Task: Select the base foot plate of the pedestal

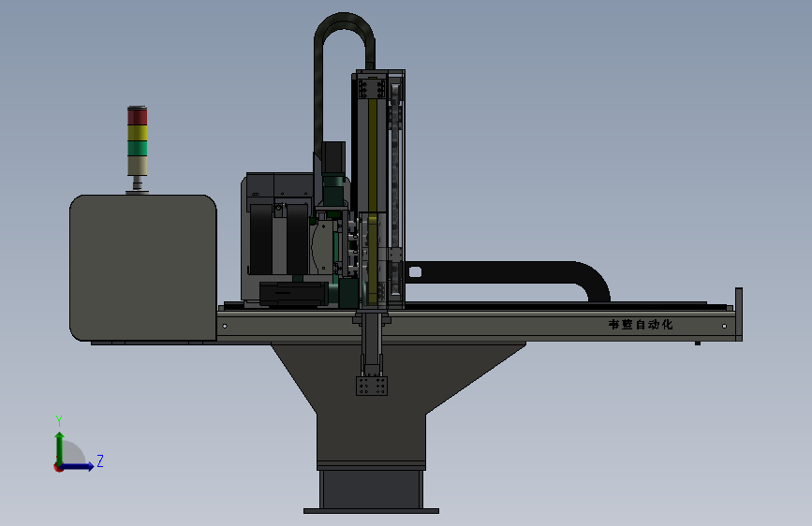Action: click(371, 511)
